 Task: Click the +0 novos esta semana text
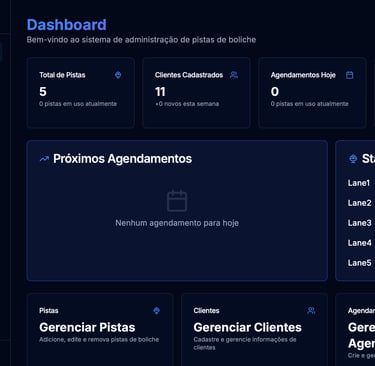187,104
